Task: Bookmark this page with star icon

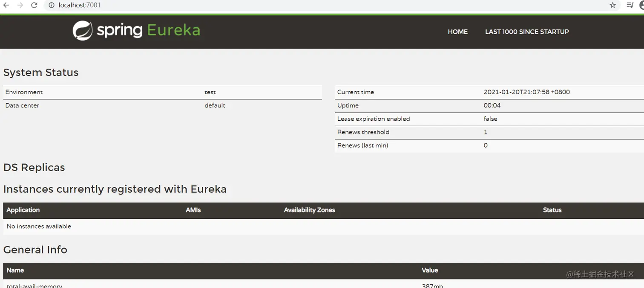Action: tap(612, 5)
